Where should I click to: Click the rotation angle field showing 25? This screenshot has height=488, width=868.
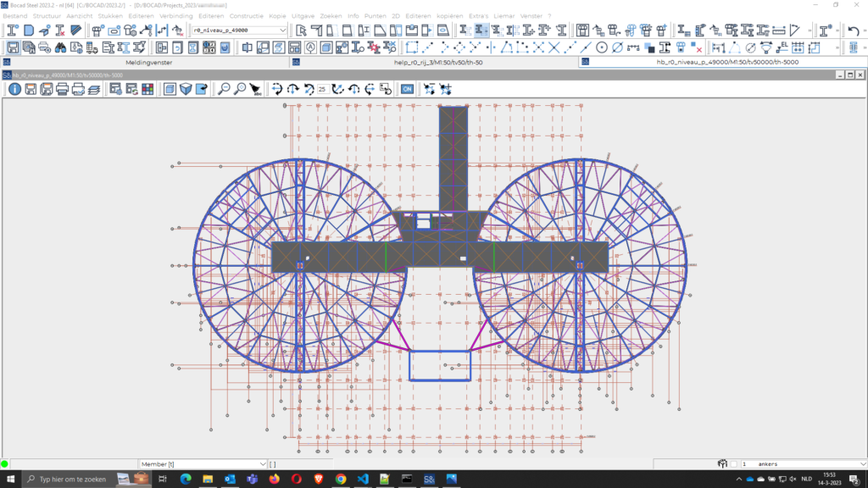coord(322,89)
